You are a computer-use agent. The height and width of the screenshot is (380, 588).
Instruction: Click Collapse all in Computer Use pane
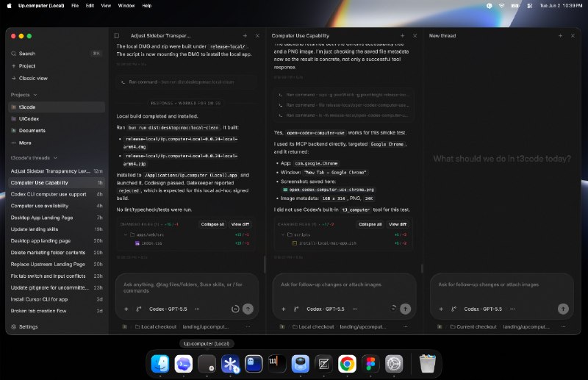click(370, 224)
